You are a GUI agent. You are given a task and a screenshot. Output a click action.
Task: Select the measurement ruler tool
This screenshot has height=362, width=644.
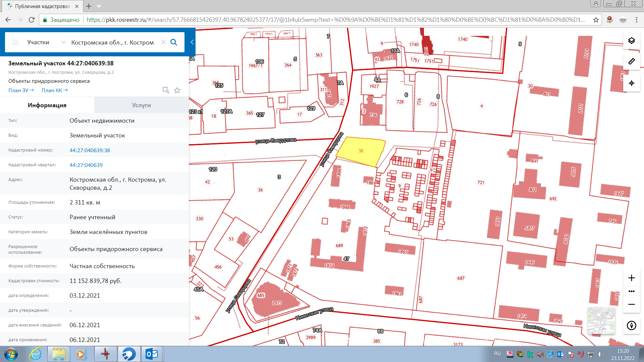coord(632,61)
